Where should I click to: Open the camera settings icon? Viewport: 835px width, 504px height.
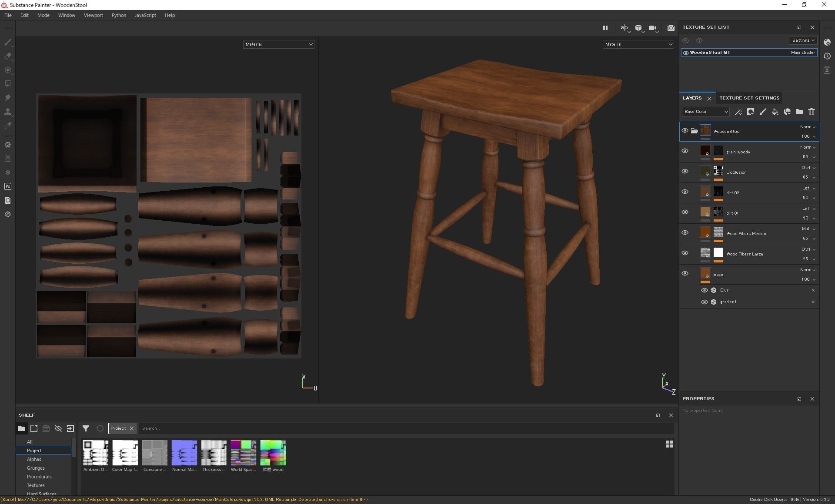(x=652, y=28)
